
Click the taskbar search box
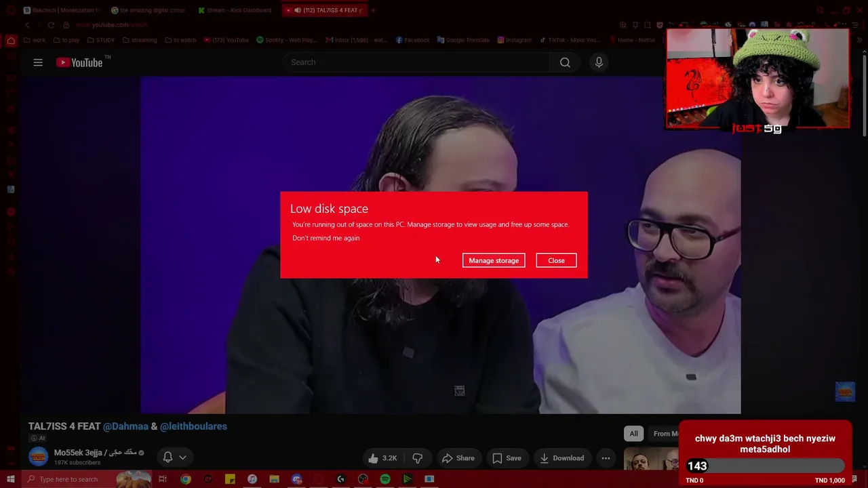87,479
